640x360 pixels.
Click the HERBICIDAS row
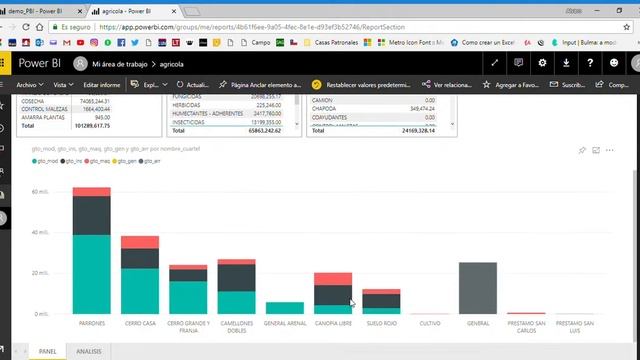tap(227, 105)
